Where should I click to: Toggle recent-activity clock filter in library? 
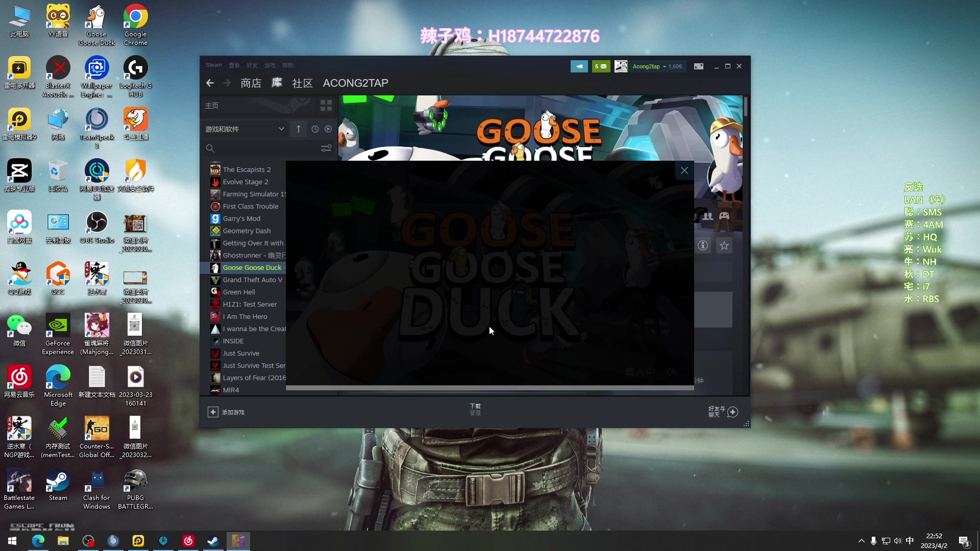click(315, 129)
